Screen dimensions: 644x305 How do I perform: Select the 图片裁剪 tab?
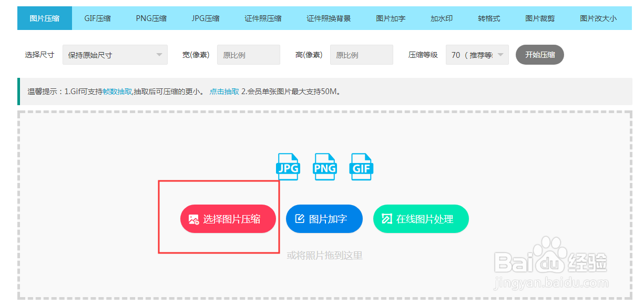click(540, 18)
